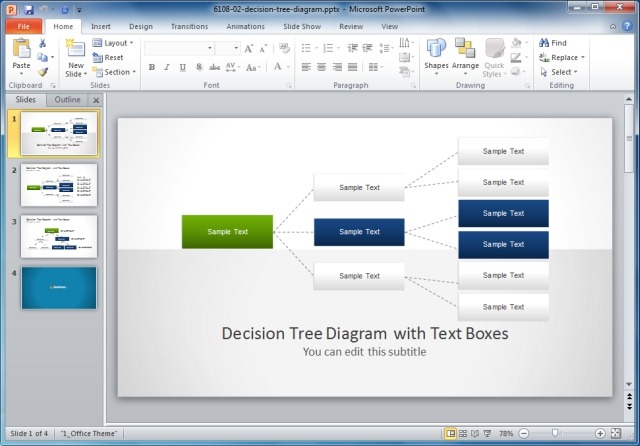Justify the text
The image size is (640, 446).
pos(353,67)
